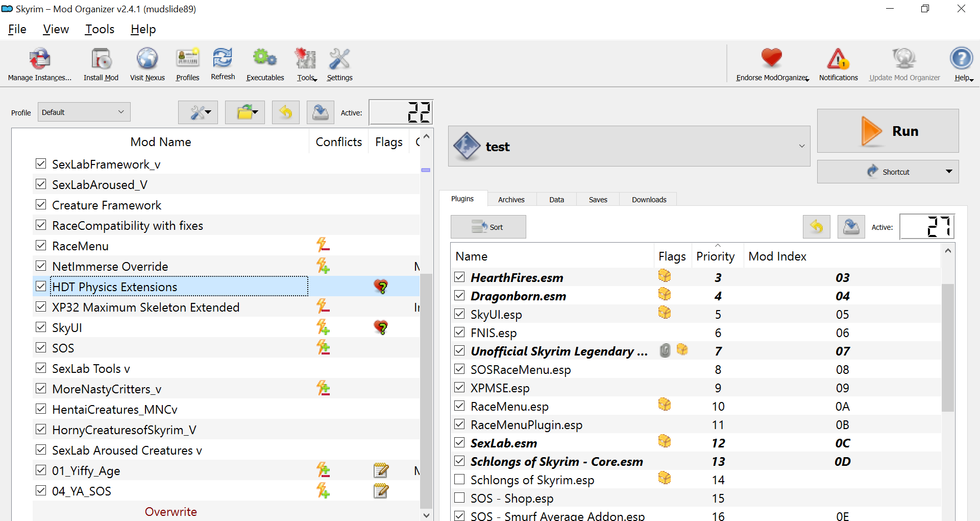Open the Install Mod tool

tap(101, 64)
